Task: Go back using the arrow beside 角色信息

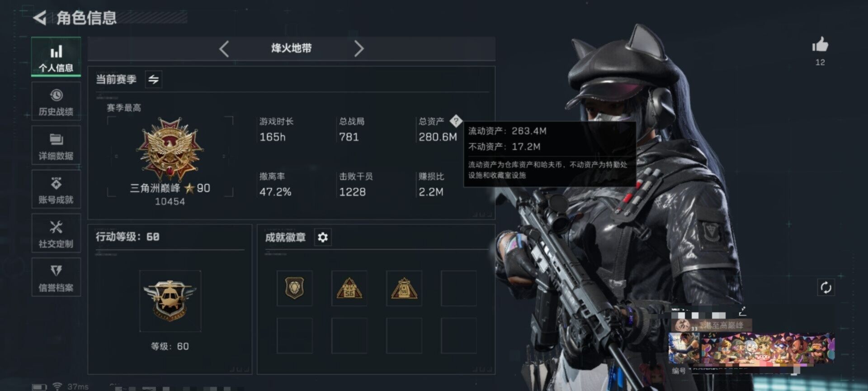Action: click(40, 18)
